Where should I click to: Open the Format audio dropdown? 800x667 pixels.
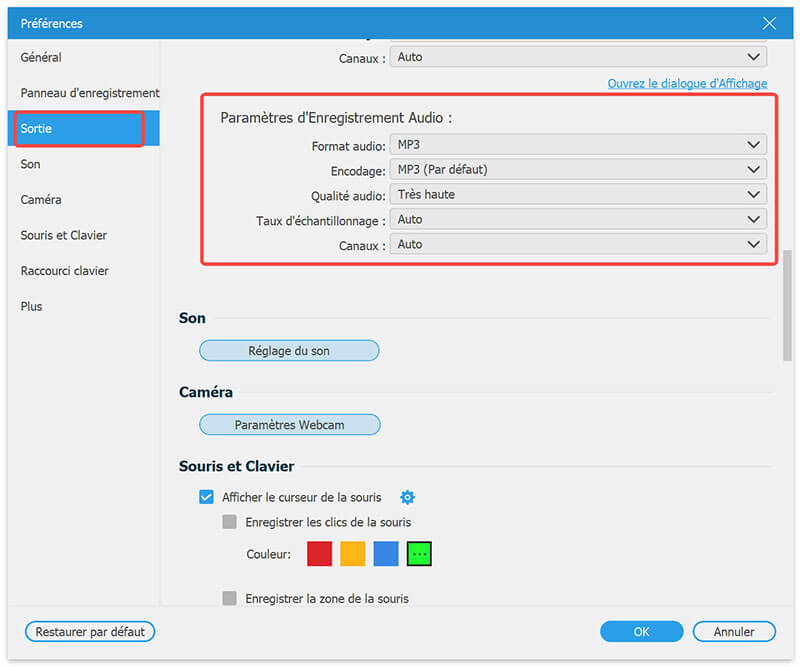click(578, 145)
